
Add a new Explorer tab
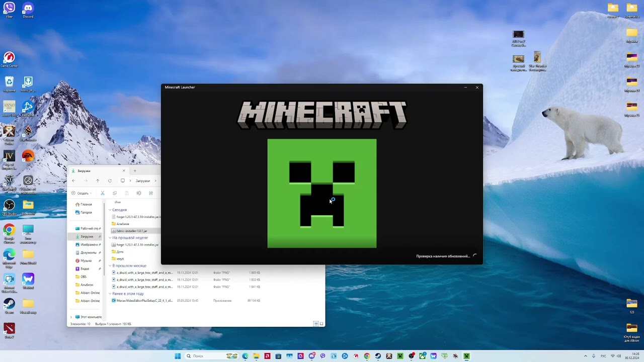coord(134,171)
